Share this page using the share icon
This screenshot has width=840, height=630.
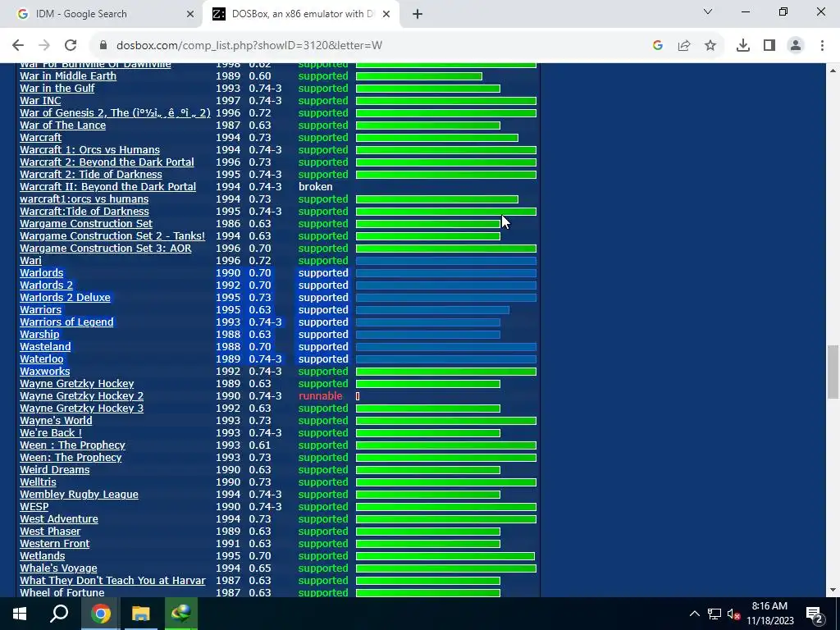[x=684, y=46]
